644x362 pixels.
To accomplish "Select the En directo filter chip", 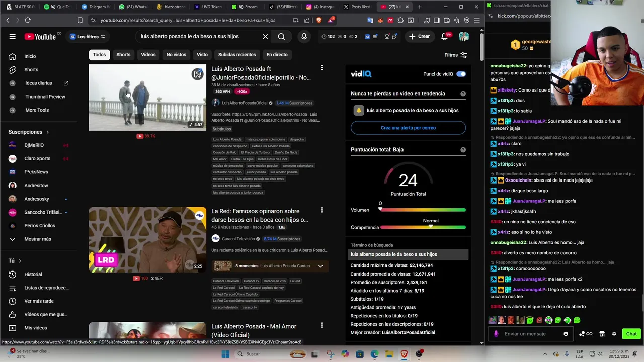I will (x=277, y=55).
